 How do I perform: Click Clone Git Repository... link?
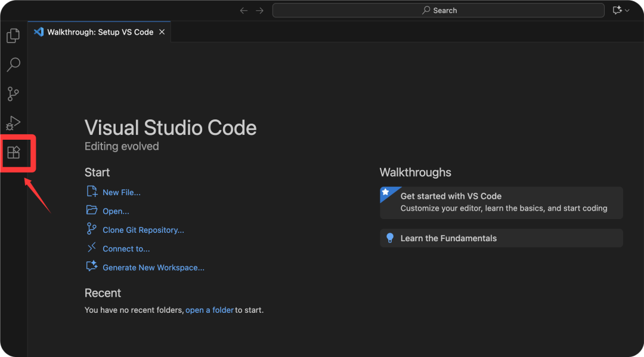[143, 230]
